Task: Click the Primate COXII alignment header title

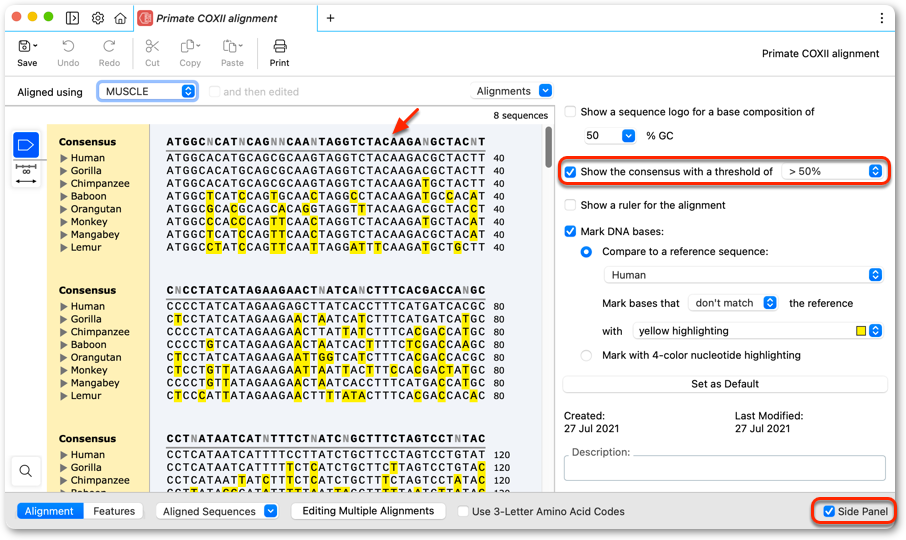Action: [x=820, y=54]
